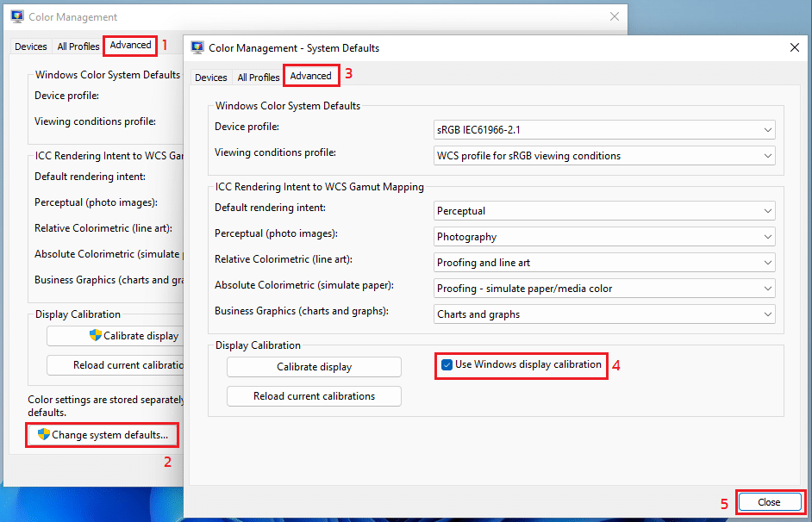Close the back Color Management window with X
This screenshot has width=812, height=522.
pos(615,16)
